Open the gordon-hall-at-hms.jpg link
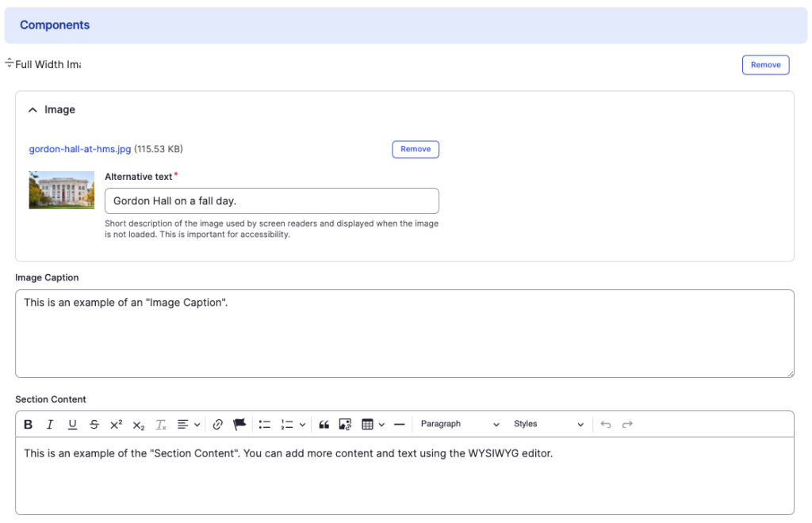Viewport: 812px width, 523px height. click(79, 149)
